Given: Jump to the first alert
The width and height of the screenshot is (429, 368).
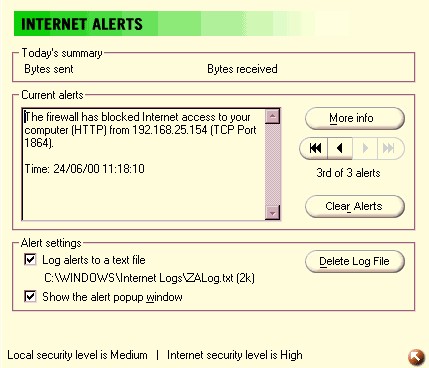Looking at the screenshot, I should click(314, 148).
